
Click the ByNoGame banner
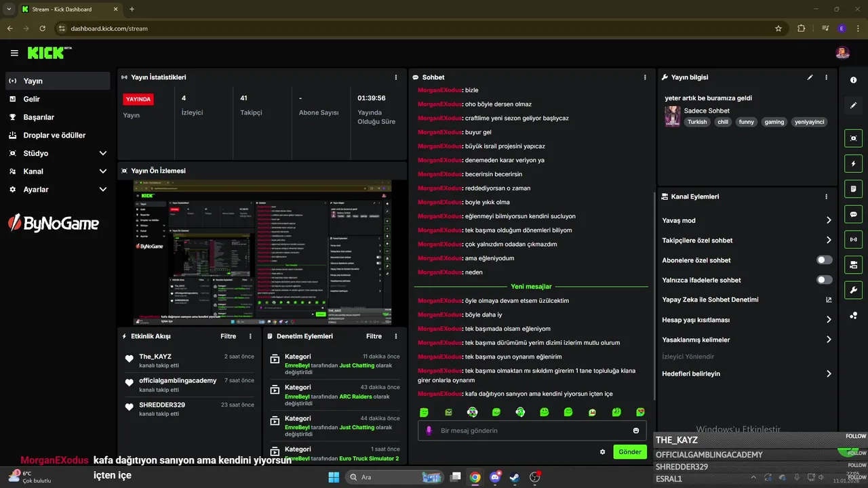point(54,223)
